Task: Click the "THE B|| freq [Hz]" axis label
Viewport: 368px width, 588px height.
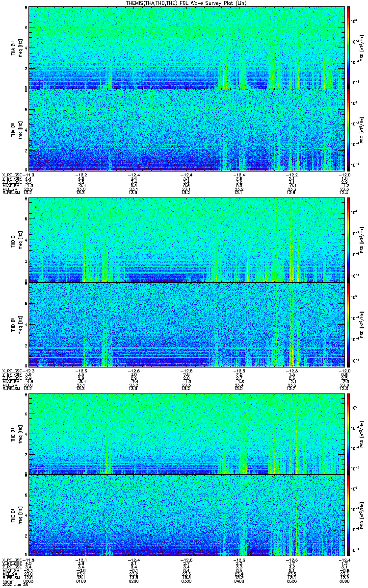Action: [x=16, y=515]
